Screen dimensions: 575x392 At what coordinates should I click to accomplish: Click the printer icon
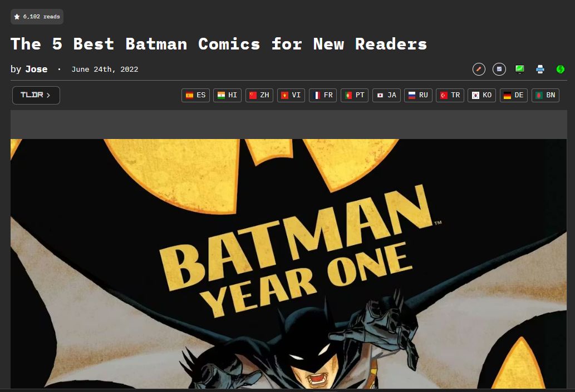pos(540,70)
